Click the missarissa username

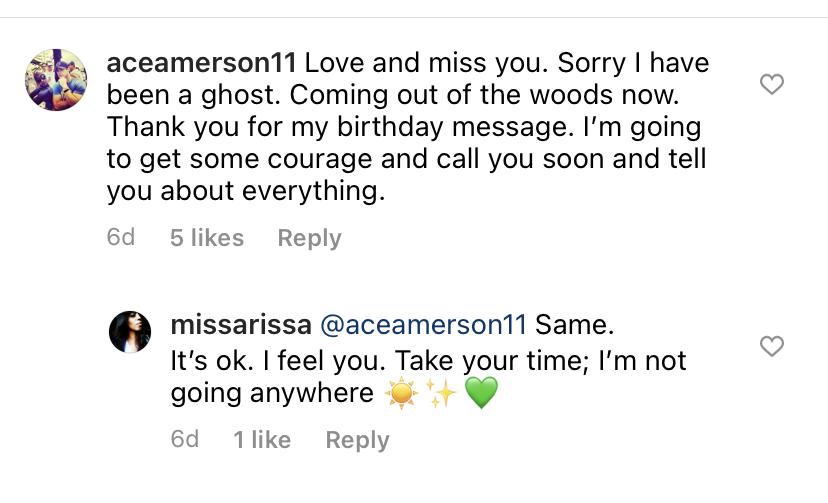point(241,325)
